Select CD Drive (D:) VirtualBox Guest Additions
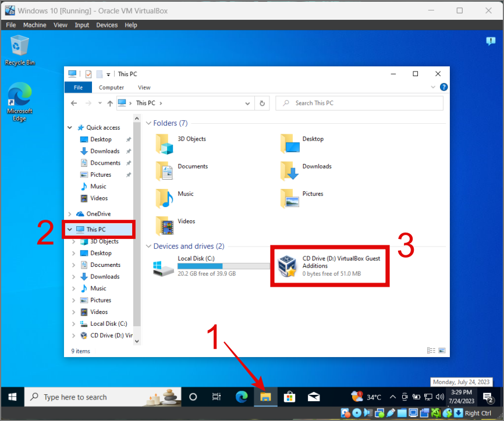The image size is (504, 421). (330, 266)
